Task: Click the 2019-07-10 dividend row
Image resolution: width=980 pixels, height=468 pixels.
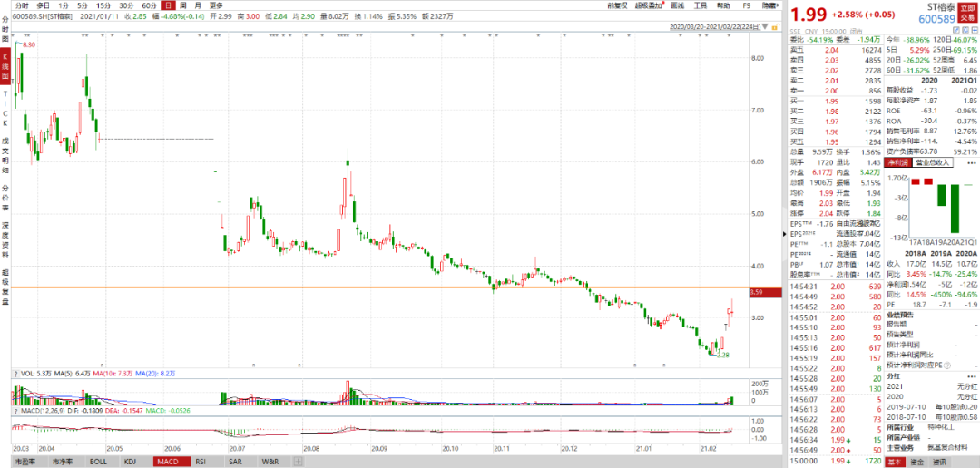Action: (x=931, y=406)
